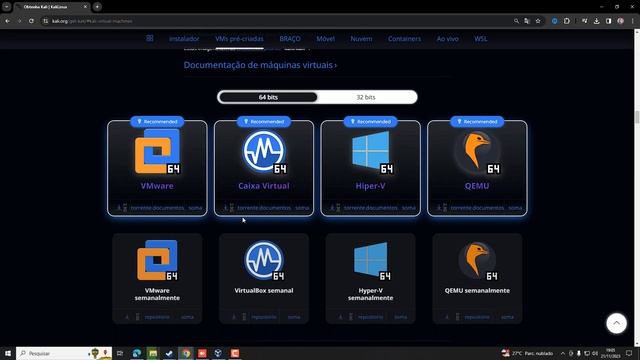Click the Caixa Virtual card title
The width and height of the screenshot is (640, 360).
264,186
